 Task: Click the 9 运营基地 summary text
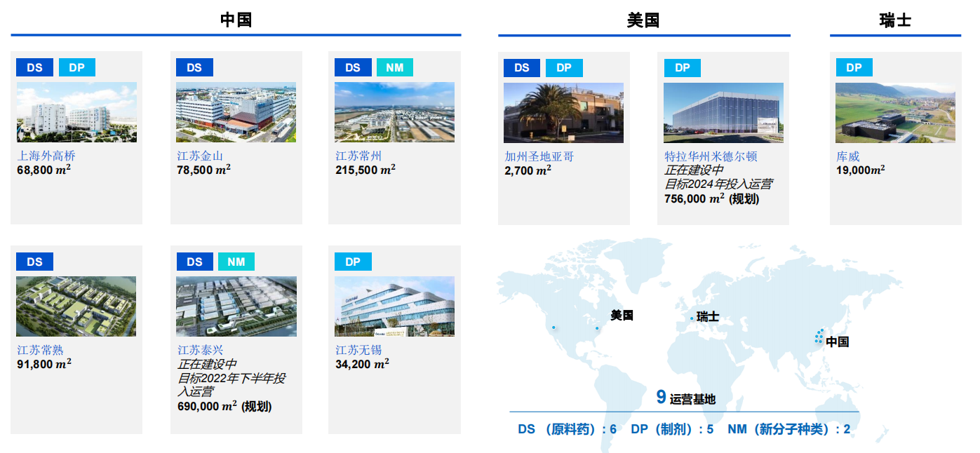[x=685, y=398]
